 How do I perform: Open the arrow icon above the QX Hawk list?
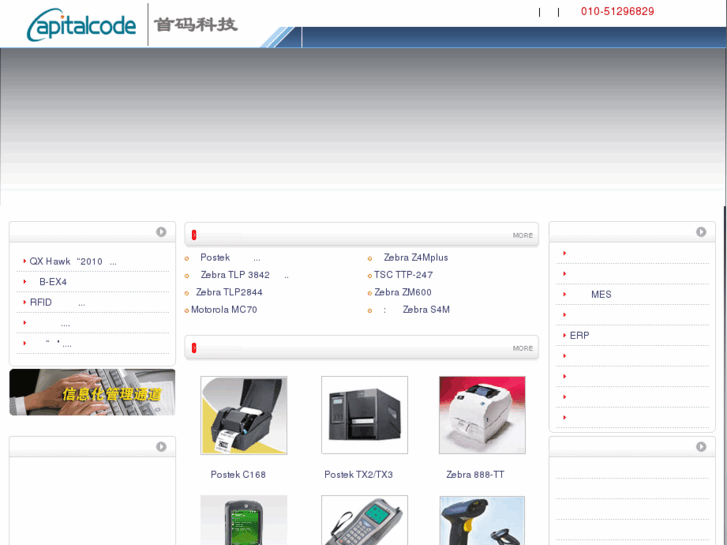(161, 231)
